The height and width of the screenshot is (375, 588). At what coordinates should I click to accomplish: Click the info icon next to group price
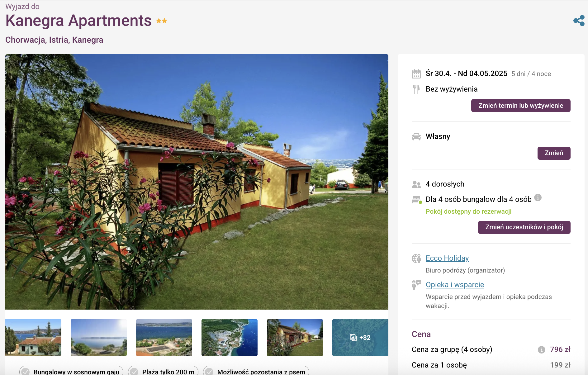coord(542,350)
